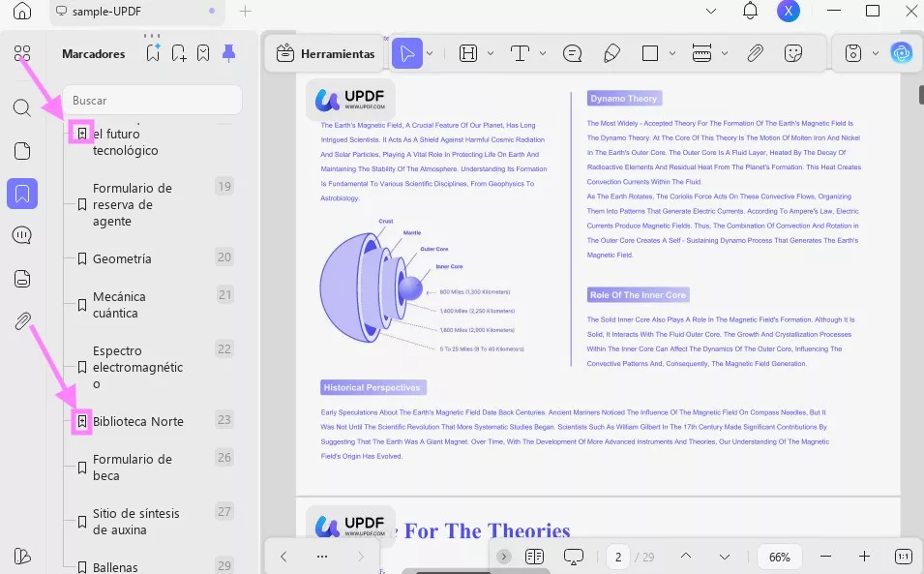Screen dimensions: 924x574
Task: Open the attachments paperclip icon in sidebar
Action: pyautogui.click(x=21, y=321)
